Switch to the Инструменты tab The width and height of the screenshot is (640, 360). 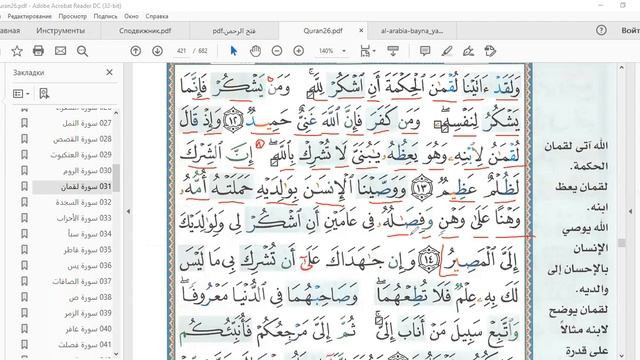coord(60,31)
